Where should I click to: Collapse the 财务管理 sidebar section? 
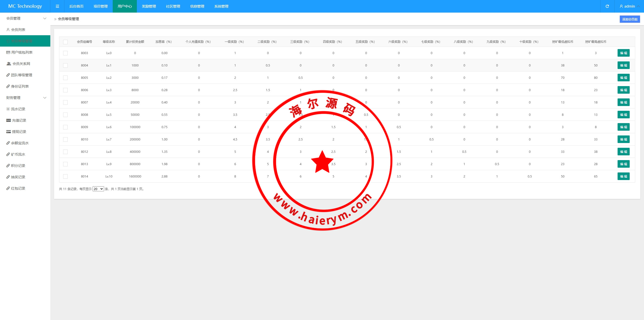45,98
